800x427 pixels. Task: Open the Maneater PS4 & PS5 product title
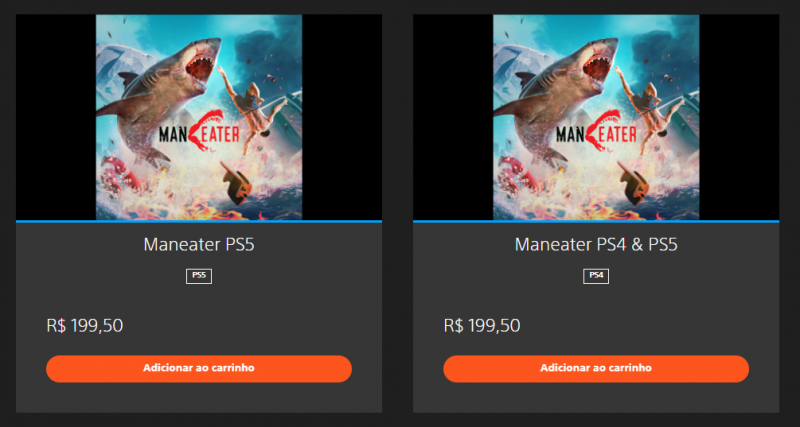596,245
